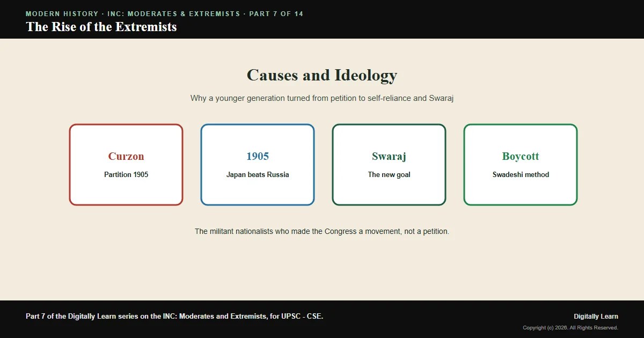Click 'Partition 1905' caption text
This screenshot has width=644, height=338.
(x=126, y=174)
